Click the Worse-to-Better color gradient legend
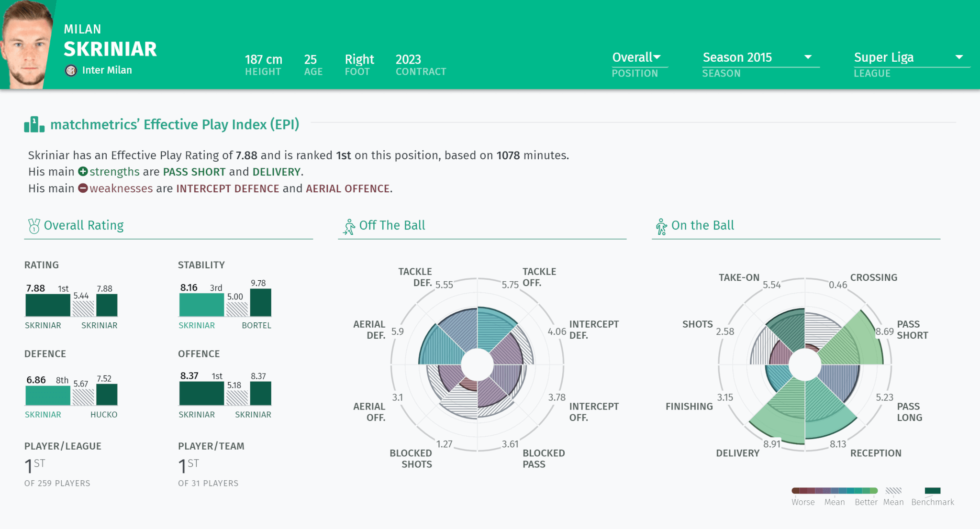980x529 pixels. coord(835,490)
